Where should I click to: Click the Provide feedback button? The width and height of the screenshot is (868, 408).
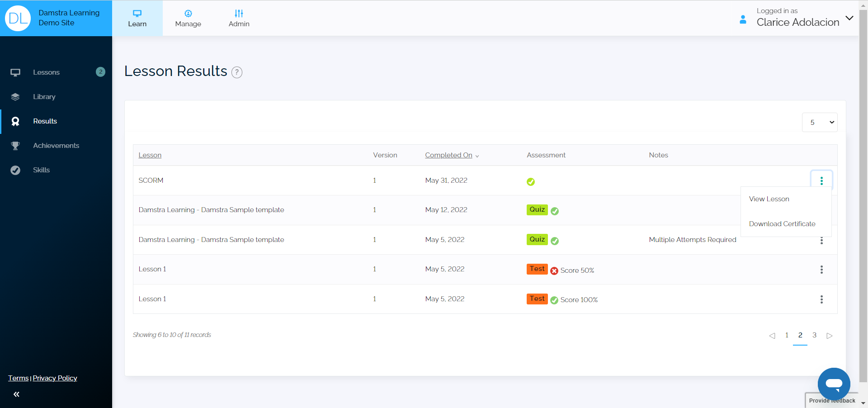coord(831,401)
